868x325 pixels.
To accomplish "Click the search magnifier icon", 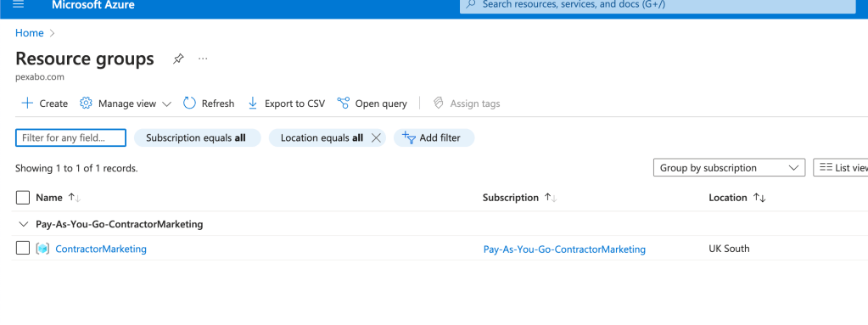I will (x=471, y=4).
